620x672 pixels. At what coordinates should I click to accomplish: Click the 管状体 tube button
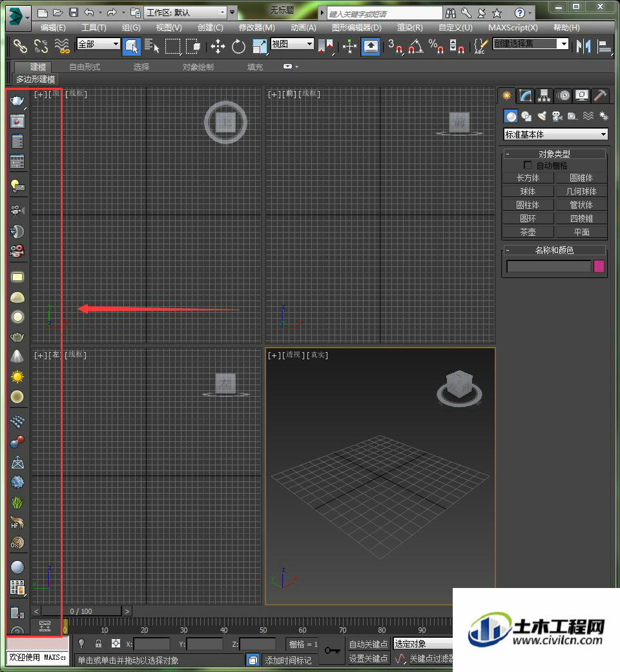581,205
